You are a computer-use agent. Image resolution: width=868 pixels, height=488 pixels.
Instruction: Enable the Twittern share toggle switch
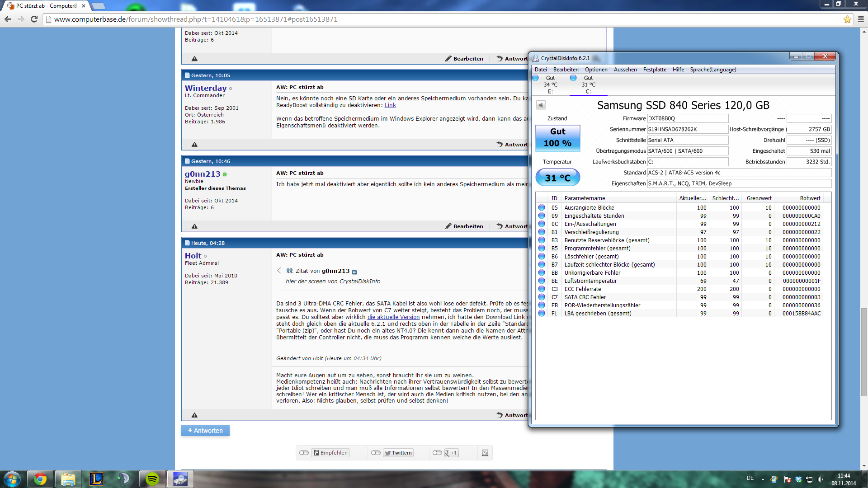coord(376,453)
